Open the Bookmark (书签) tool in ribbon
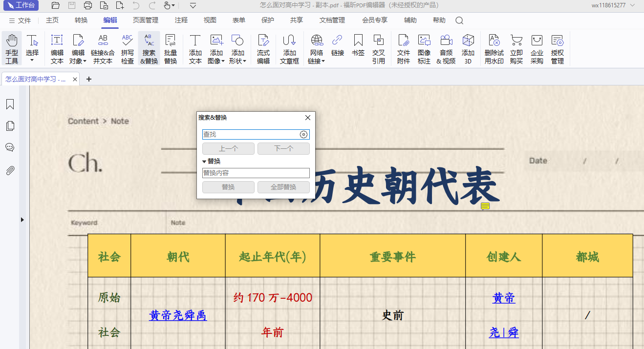 click(x=358, y=45)
